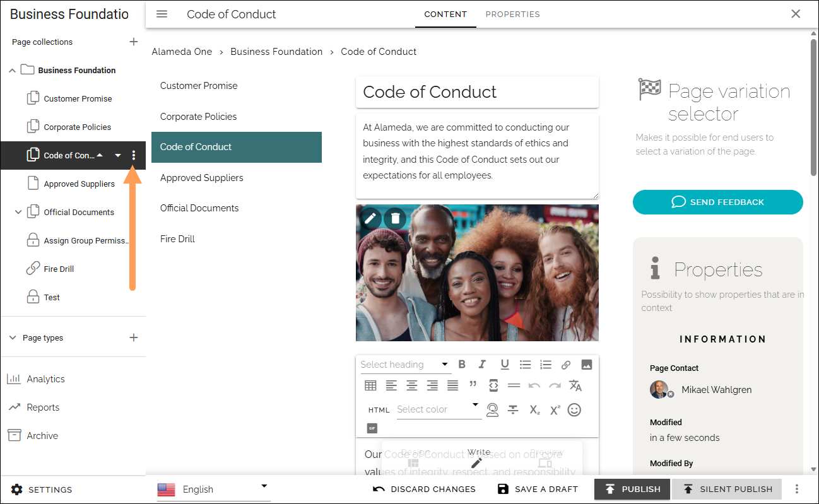The height and width of the screenshot is (504, 819).
Task: Insert a table in the editor
Action: pos(370,385)
